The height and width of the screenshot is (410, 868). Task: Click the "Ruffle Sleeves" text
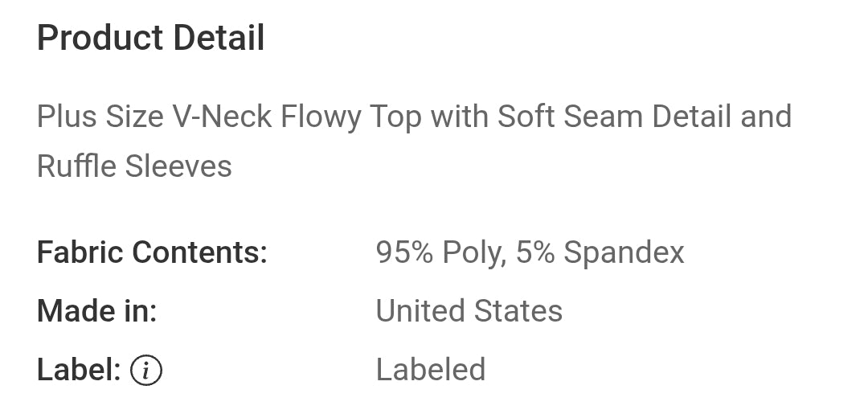pyautogui.click(x=134, y=166)
